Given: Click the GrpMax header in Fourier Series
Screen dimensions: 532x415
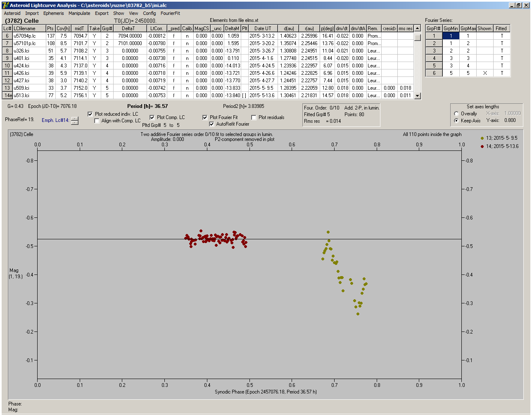Looking at the screenshot, I should coord(468,29).
